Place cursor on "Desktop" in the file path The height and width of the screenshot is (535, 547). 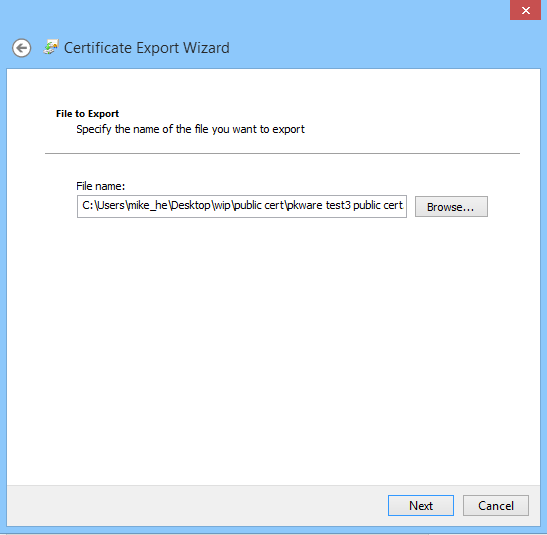coord(191,205)
